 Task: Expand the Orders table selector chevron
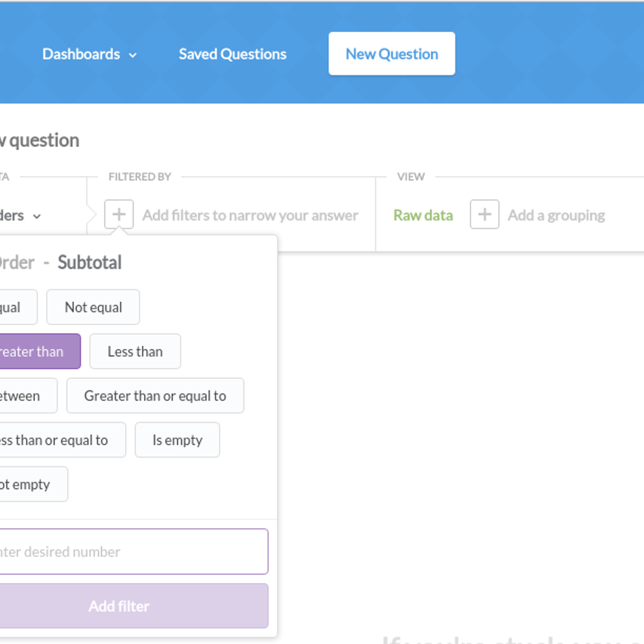[x=36, y=216]
